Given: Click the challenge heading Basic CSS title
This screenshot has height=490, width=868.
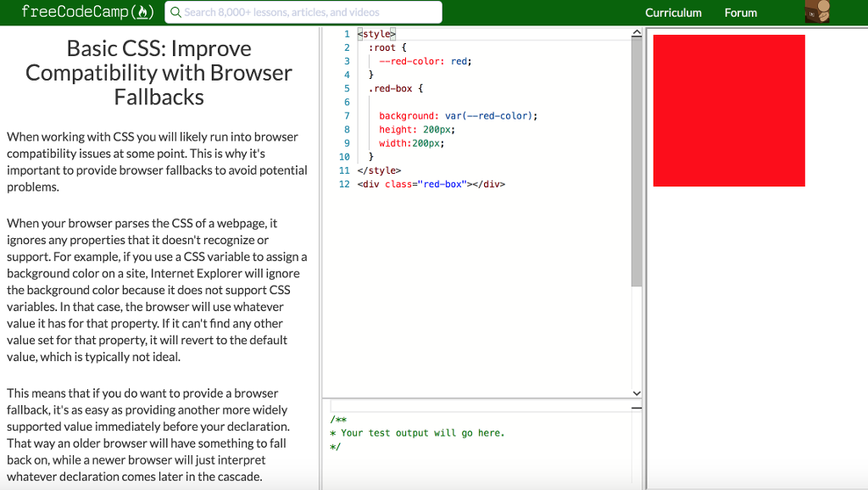Looking at the screenshot, I should (x=158, y=71).
